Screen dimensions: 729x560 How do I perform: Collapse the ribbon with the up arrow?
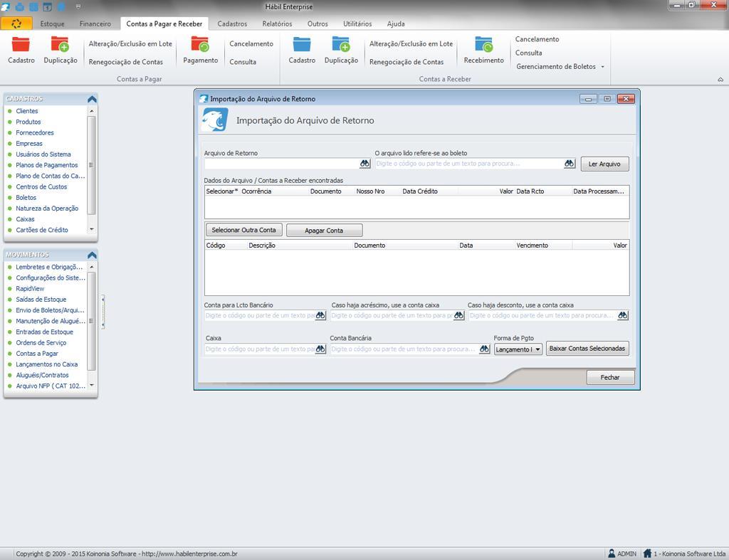720,80
